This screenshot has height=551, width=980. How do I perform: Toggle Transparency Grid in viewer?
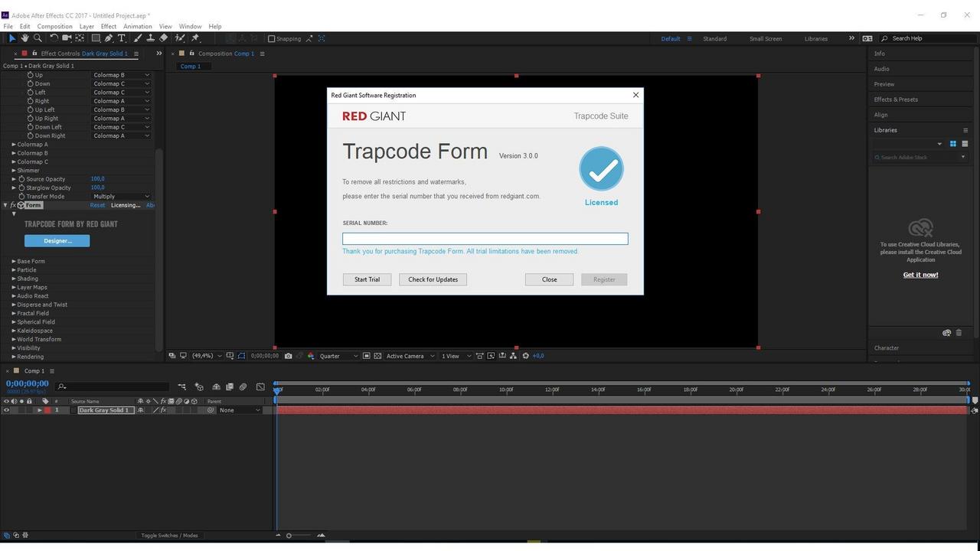[x=377, y=356]
